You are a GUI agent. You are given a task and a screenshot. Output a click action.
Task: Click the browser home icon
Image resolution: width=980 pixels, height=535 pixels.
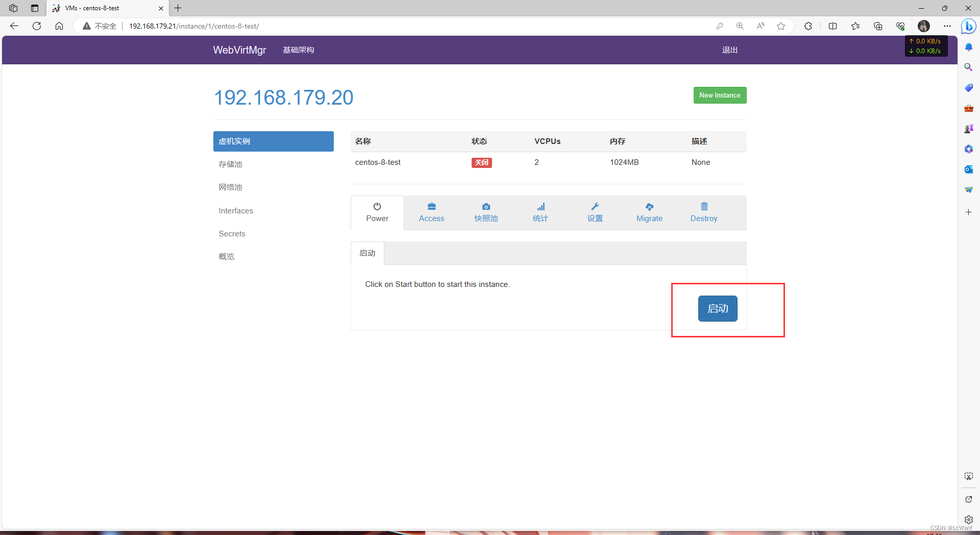pos(59,26)
